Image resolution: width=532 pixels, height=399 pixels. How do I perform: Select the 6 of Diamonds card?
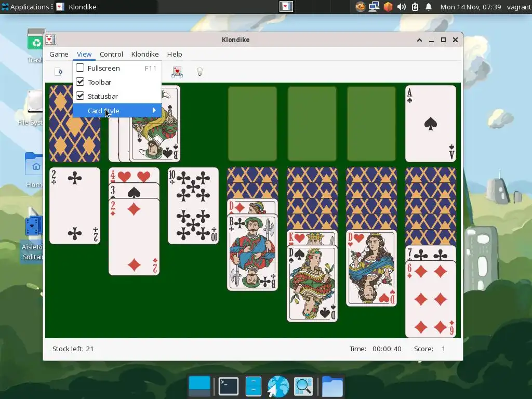431,299
